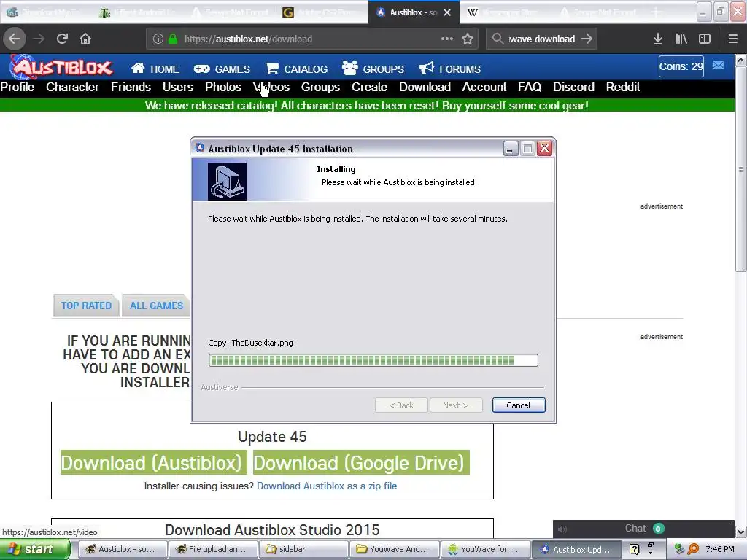Image resolution: width=747 pixels, height=560 pixels.
Task: Click the Austiblox logo
Action: click(x=62, y=66)
